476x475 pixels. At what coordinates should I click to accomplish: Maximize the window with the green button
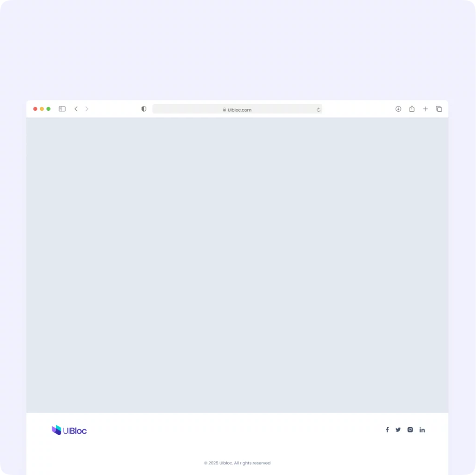tap(48, 109)
